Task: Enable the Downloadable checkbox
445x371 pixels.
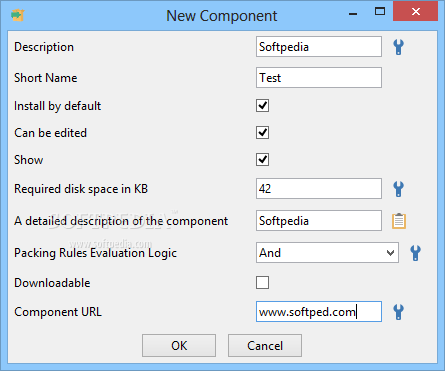Action: tap(262, 283)
